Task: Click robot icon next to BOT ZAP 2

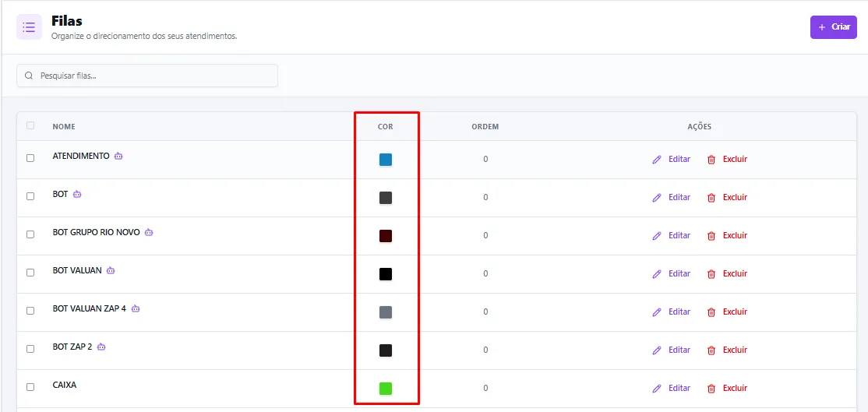Action: (x=101, y=347)
